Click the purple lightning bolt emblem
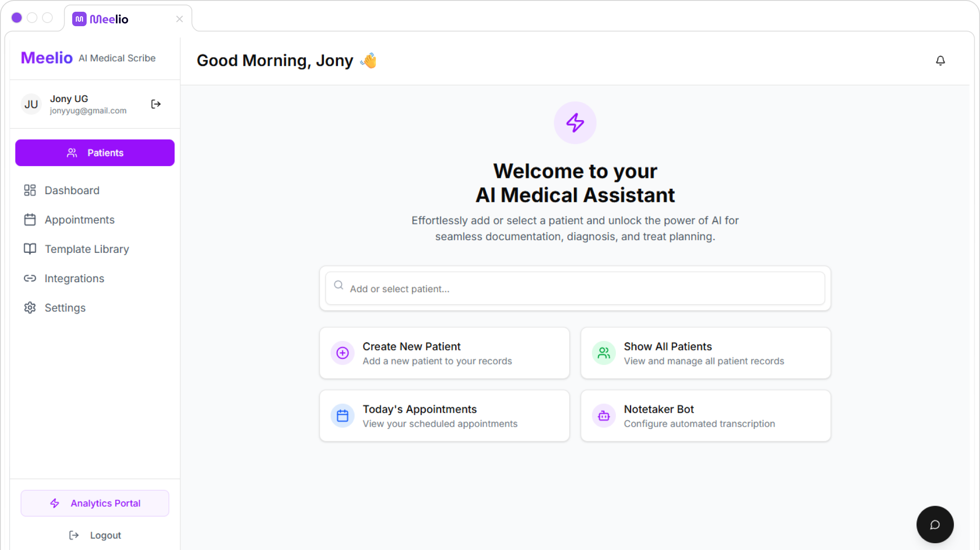This screenshot has height=550, width=980. pyautogui.click(x=574, y=122)
